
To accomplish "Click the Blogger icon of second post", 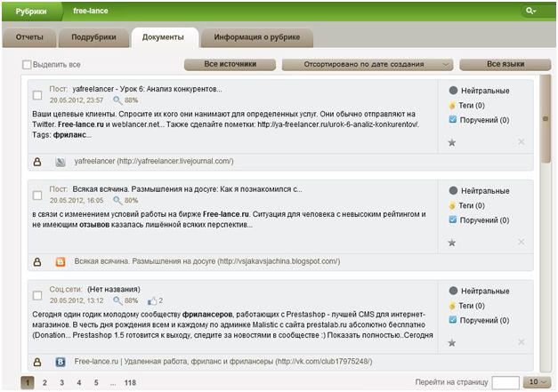I will (61, 262).
